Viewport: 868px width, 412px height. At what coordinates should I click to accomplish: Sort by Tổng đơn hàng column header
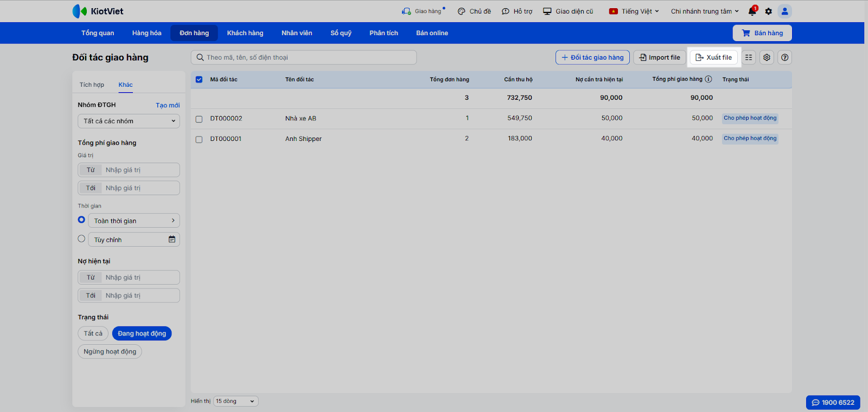450,80
